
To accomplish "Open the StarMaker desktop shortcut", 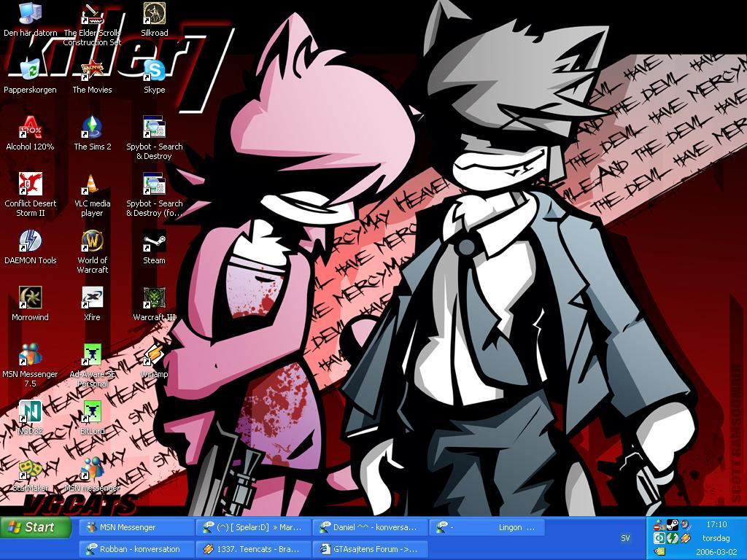I will tap(31, 475).
